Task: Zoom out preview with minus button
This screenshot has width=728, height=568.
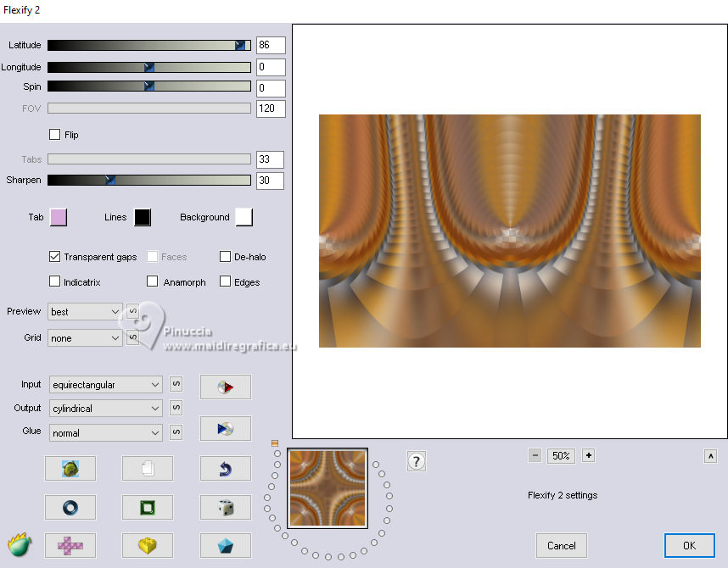Action: coord(535,456)
